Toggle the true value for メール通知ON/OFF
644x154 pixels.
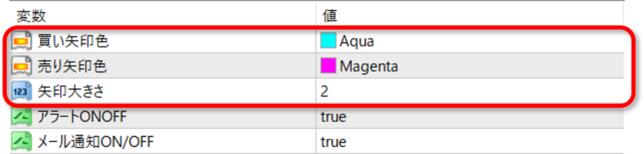(x=333, y=142)
